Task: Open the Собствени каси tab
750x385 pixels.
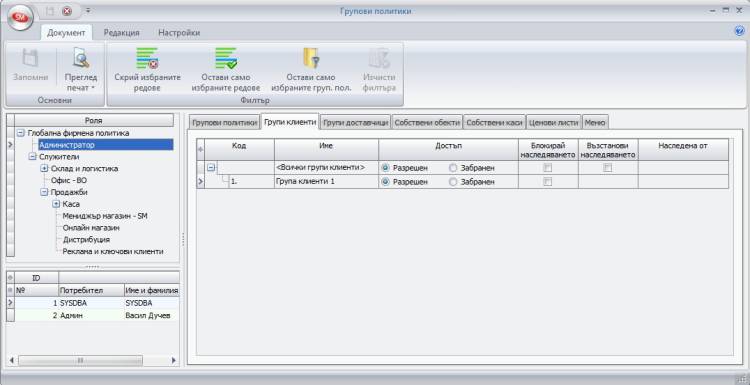Action: 495,123
